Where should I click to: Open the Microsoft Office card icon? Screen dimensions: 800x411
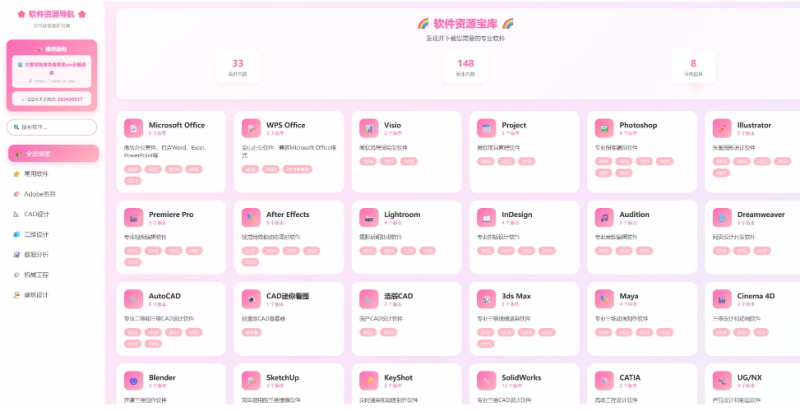tap(133, 128)
